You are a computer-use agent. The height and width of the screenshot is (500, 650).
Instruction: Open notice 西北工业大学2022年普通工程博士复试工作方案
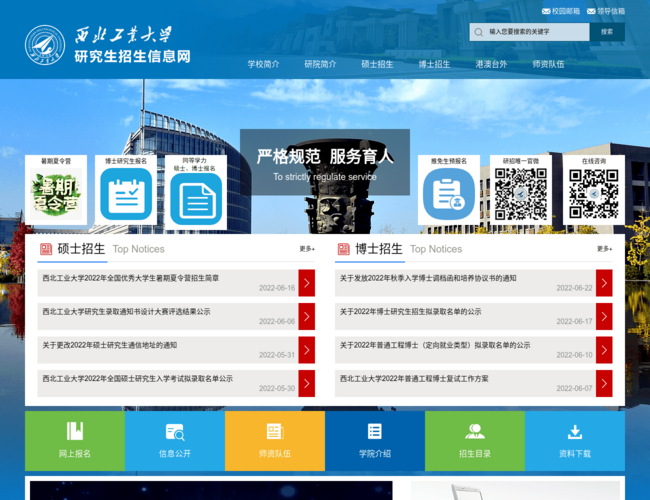414,379
